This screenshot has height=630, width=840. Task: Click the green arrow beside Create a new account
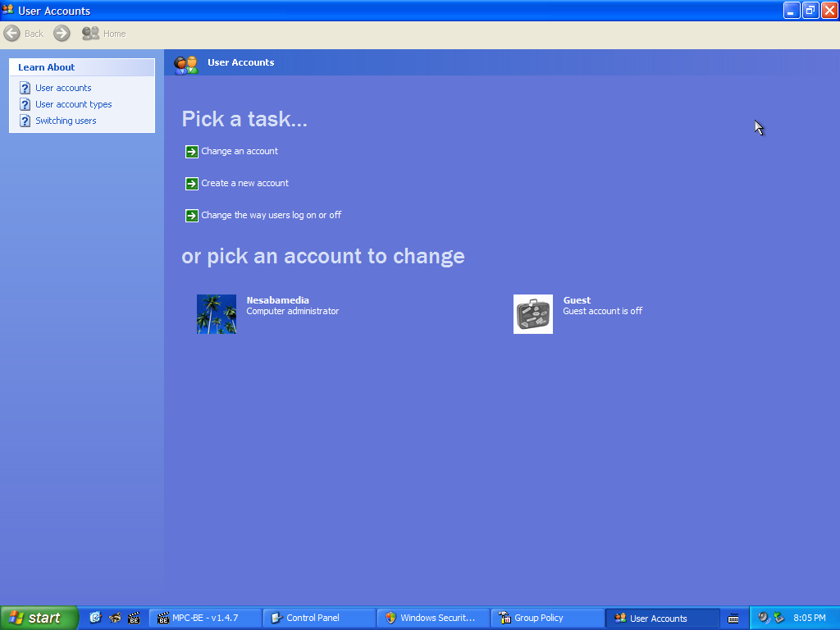[x=192, y=184]
